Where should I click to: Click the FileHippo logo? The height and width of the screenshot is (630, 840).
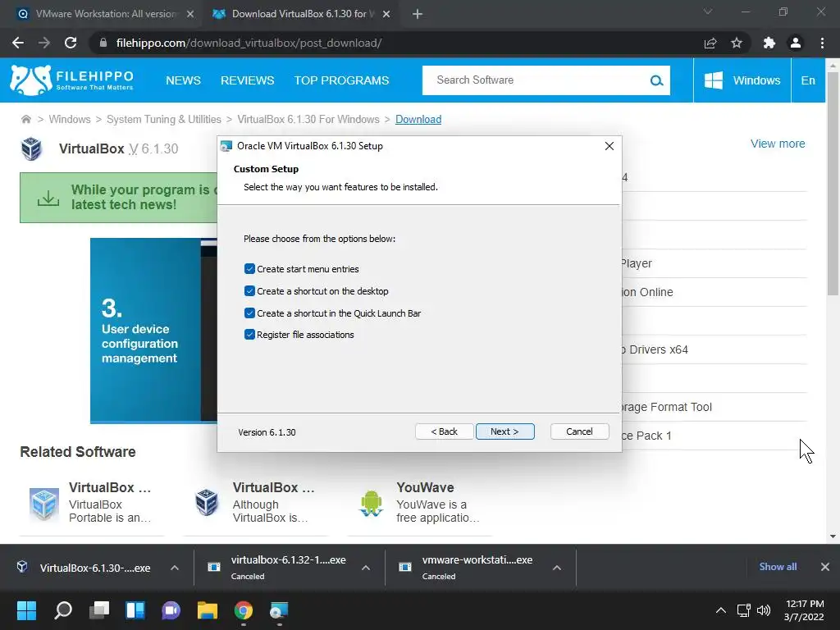72,80
